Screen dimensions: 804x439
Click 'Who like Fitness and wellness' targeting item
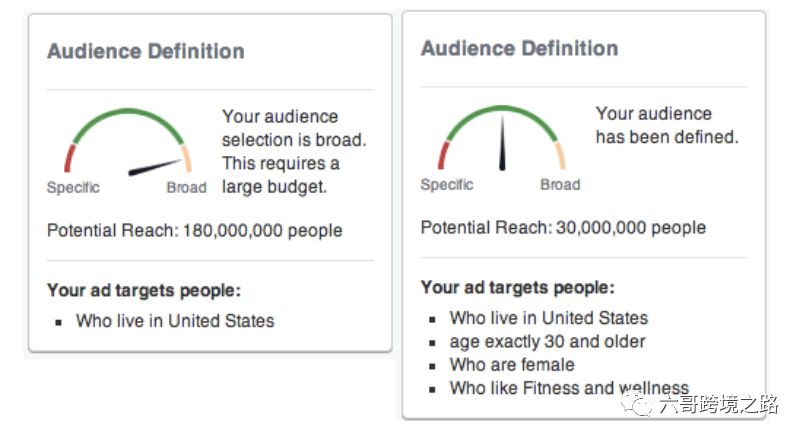[x=569, y=388]
